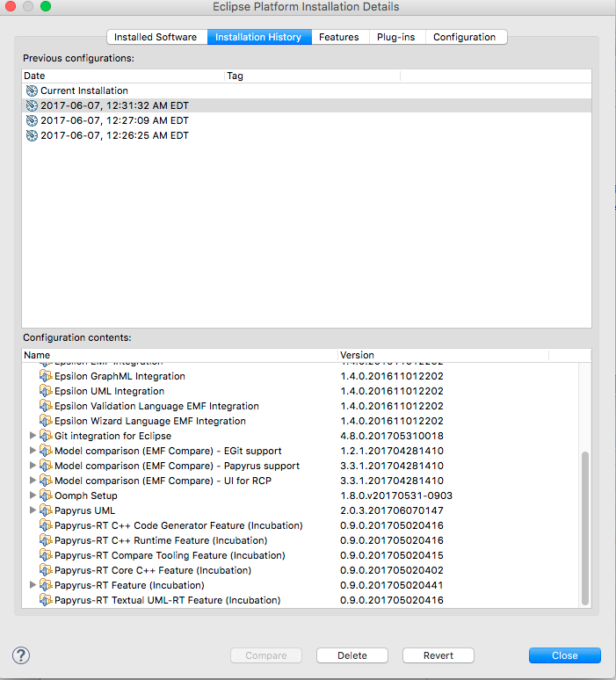The image size is (616, 680).
Task: Select 2017-06-07, 12:31:32 AM EDT row
Action: (x=307, y=105)
